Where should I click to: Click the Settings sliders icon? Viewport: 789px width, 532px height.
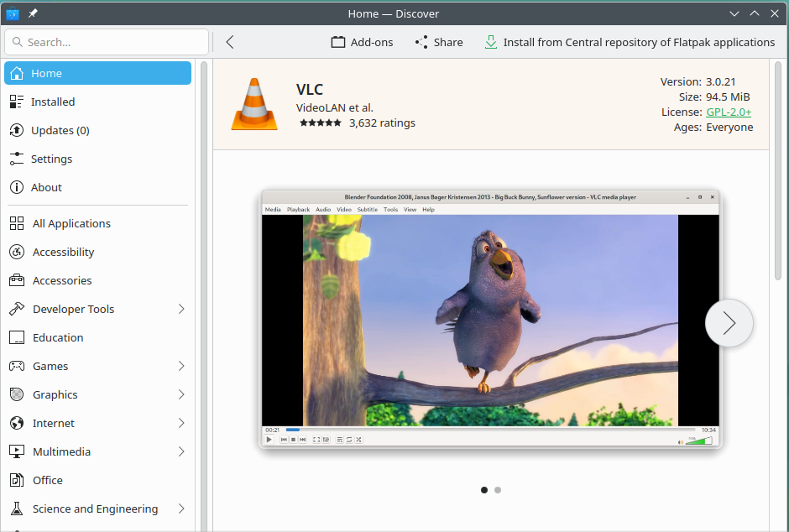(x=17, y=159)
